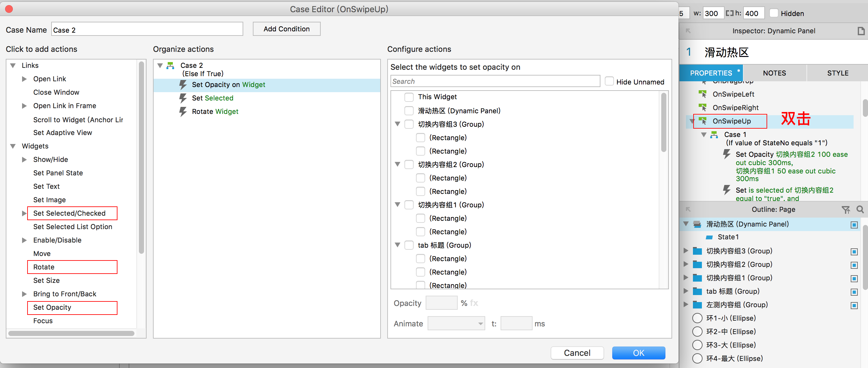Expand the Show/Hide action group
This screenshot has width=868, height=368.
pyautogui.click(x=24, y=159)
